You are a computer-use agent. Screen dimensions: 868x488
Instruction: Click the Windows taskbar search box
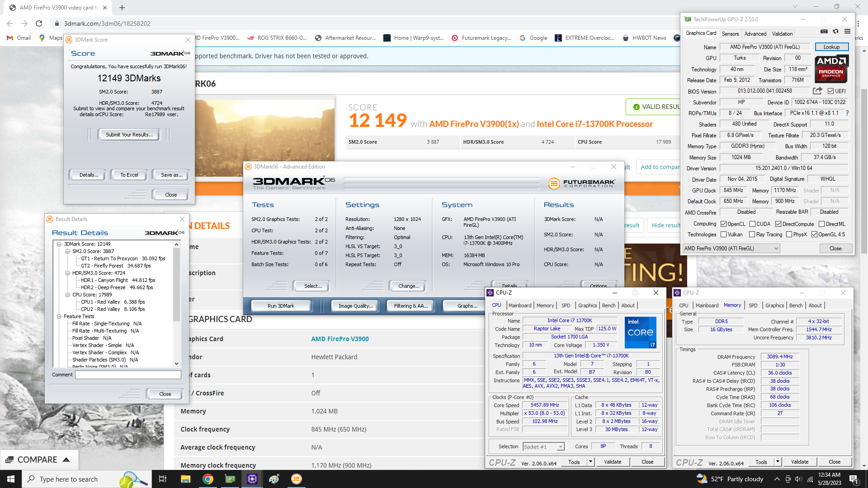(x=86, y=479)
